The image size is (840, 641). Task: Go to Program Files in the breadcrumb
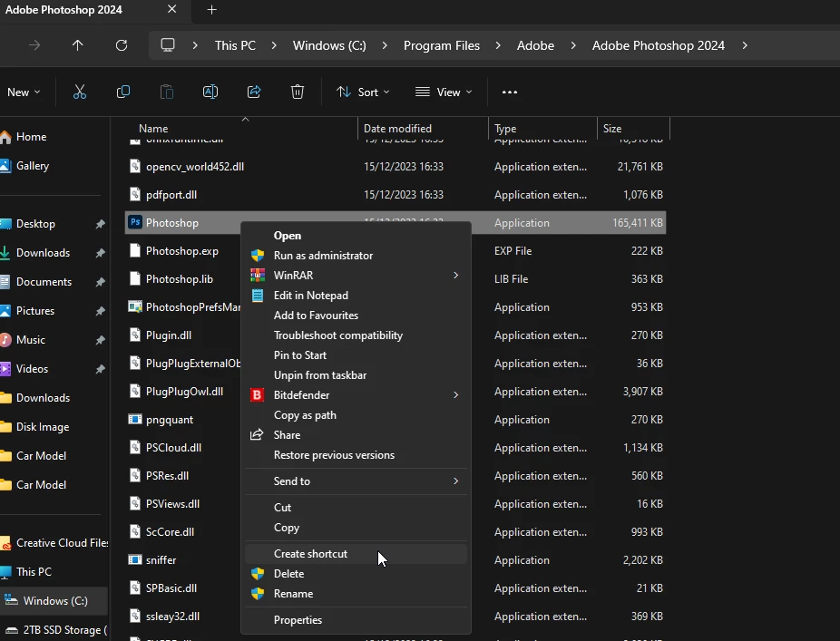click(x=442, y=45)
